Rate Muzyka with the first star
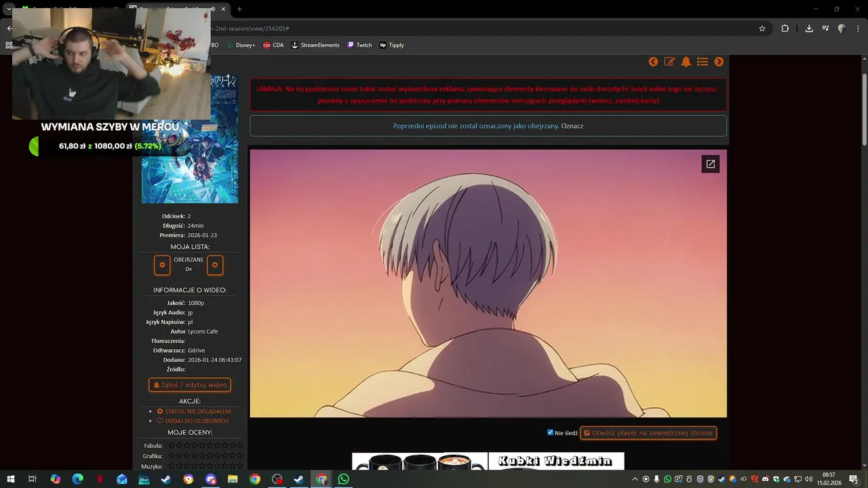 click(172, 466)
